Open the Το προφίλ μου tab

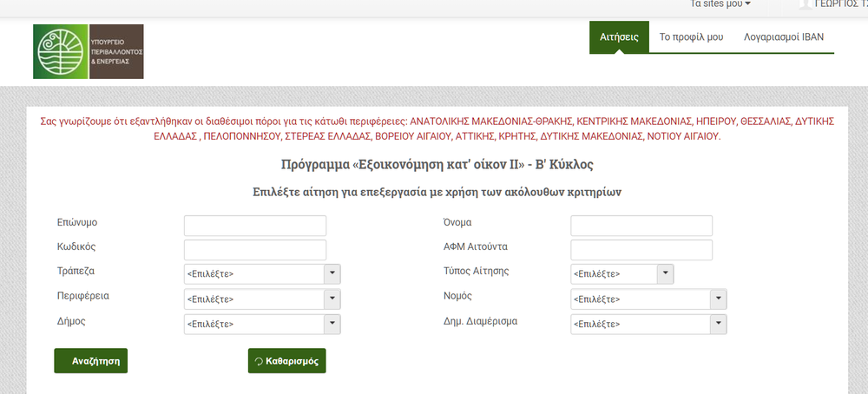(691, 37)
